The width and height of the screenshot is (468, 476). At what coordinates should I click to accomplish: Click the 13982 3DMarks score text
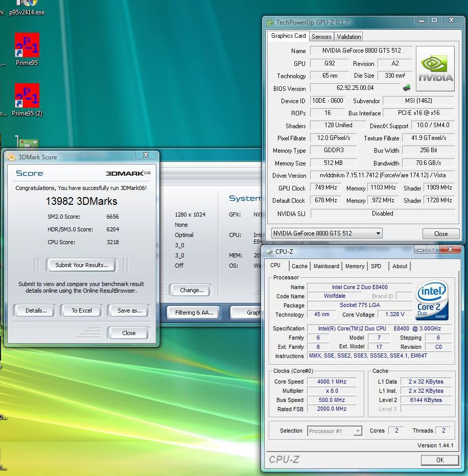81,201
